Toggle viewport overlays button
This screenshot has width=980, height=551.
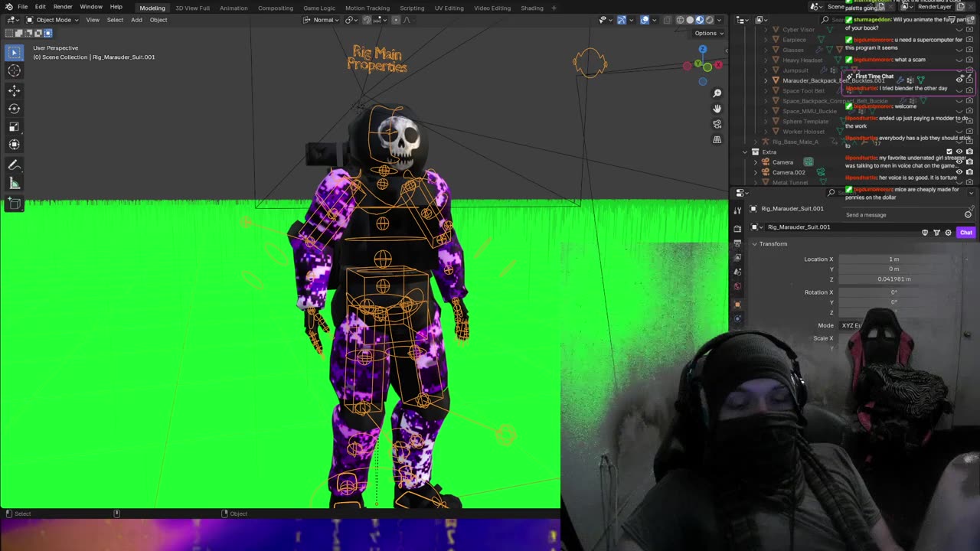644,20
